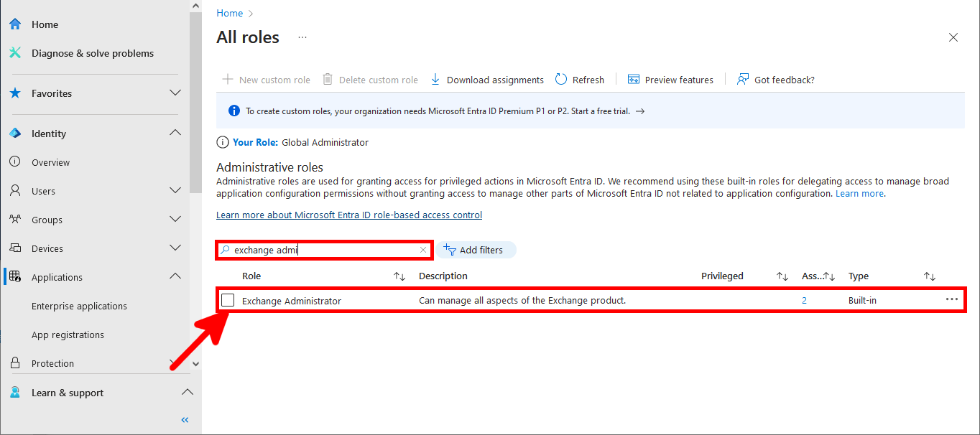Click the Groups icon in sidebar
The image size is (980, 435).
click(x=14, y=219)
